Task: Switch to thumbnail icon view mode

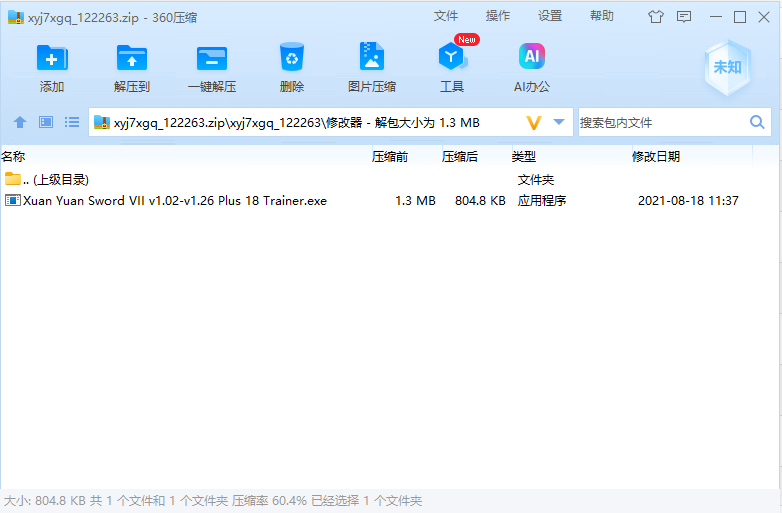Action: click(46, 122)
